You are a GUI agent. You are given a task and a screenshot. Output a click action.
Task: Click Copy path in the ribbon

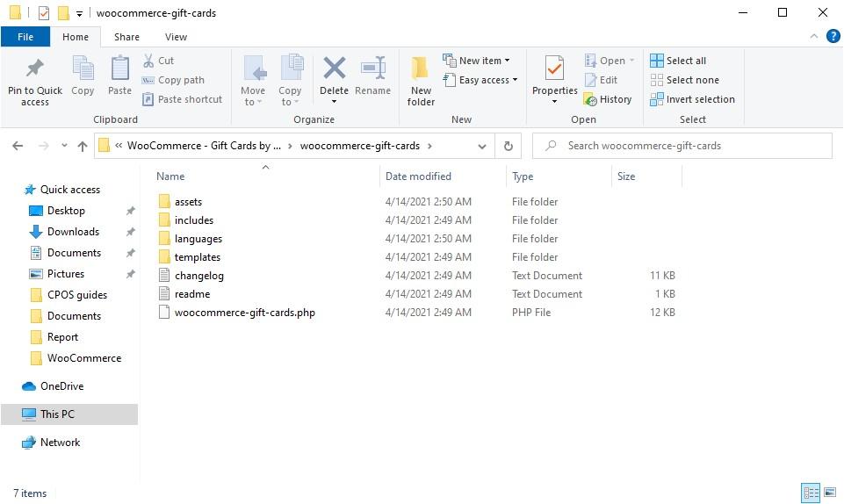(x=173, y=80)
